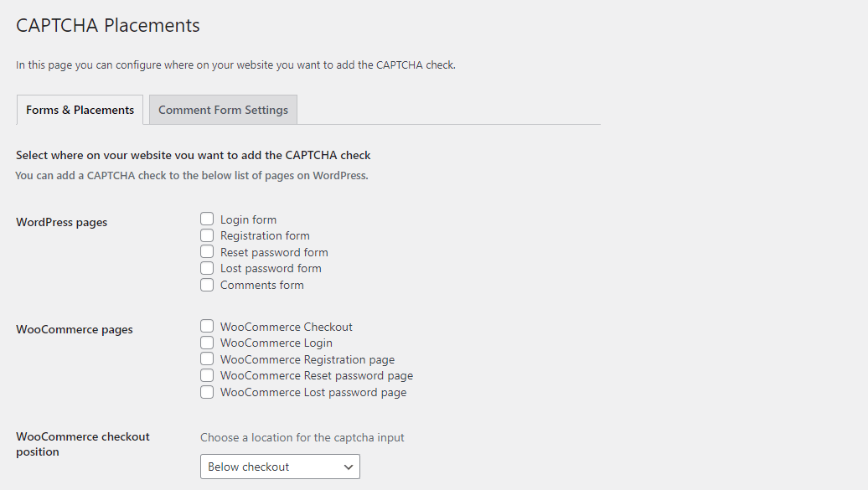Screen dimensions: 868x490
Task: Check WooCommerce Lost password page box
Action: click(x=207, y=392)
